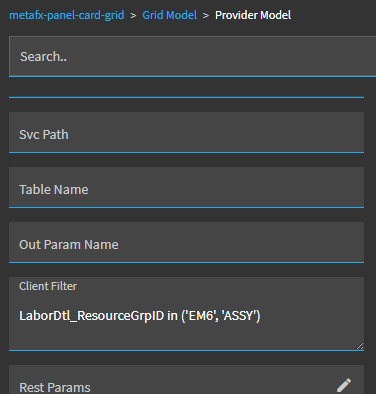The height and width of the screenshot is (394, 376).
Task: Navigate to the Grid Model breadcrumb
Action: pos(170,15)
